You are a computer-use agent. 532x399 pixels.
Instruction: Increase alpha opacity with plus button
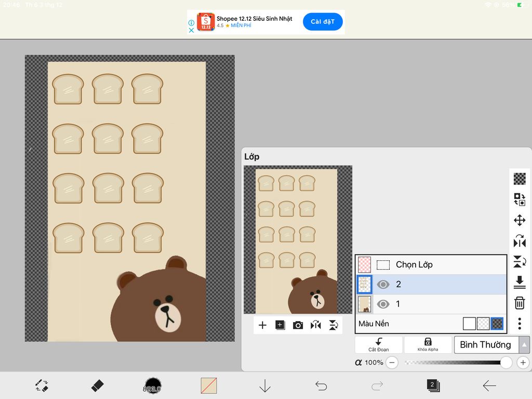tap(523, 362)
